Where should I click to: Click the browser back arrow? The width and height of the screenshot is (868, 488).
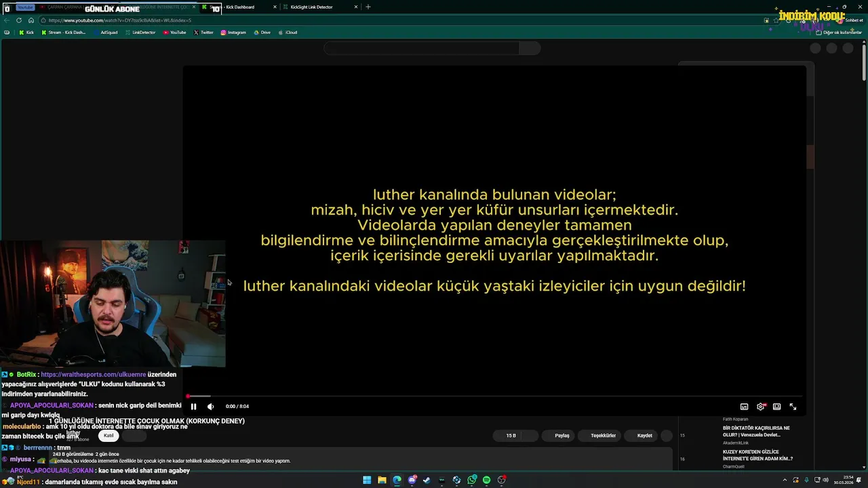tap(7, 20)
